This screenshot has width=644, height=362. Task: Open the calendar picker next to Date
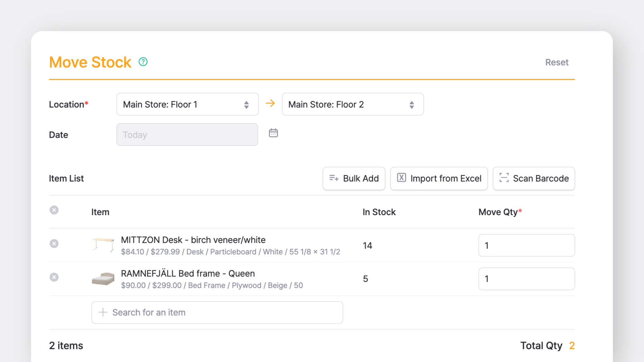coord(273,133)
